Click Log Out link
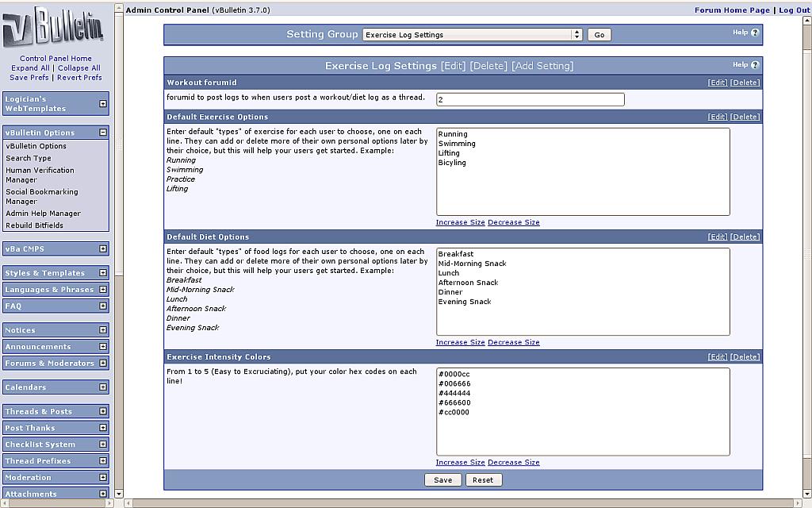Viewport: 812px width, 508px height. [794, 10]
